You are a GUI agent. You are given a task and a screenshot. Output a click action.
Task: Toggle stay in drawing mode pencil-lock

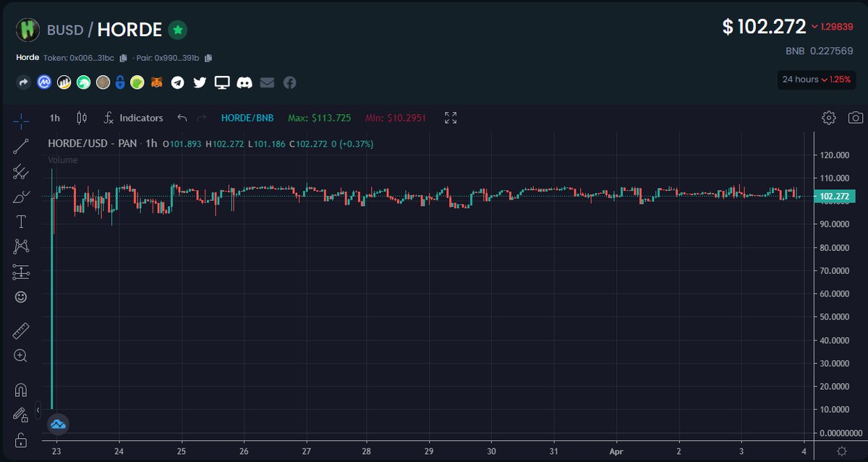(21, 415)
